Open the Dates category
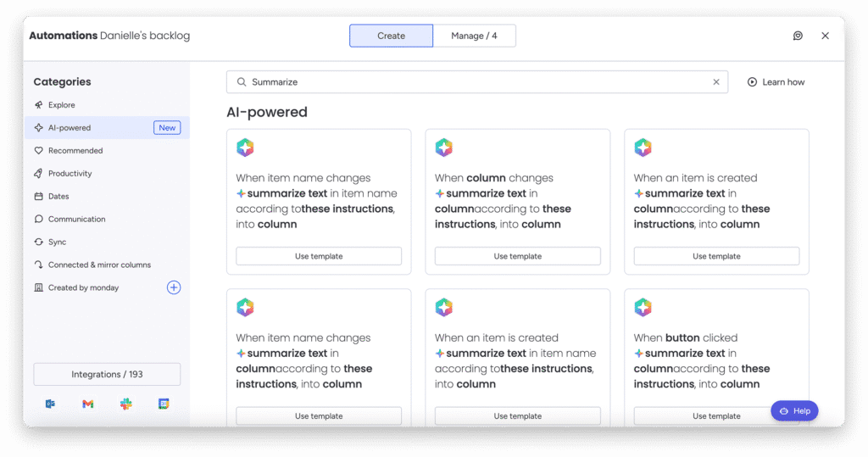868x457 pixels. 107,196
